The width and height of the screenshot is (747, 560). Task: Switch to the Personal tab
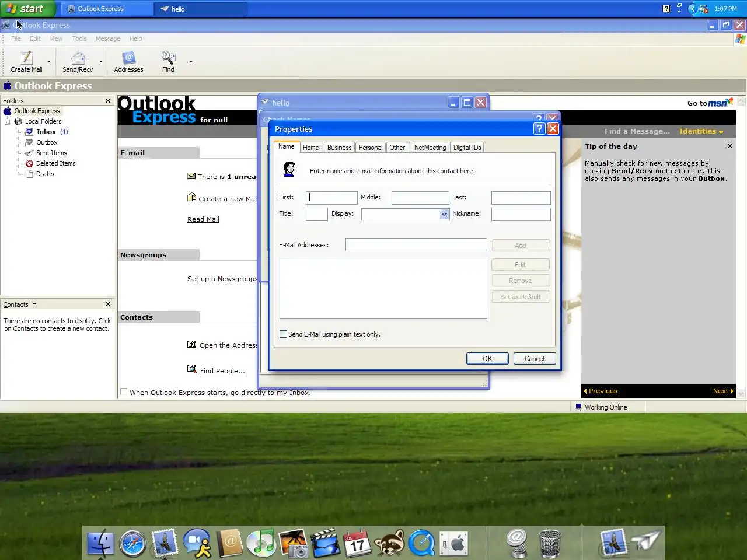(x=370, y=148)
